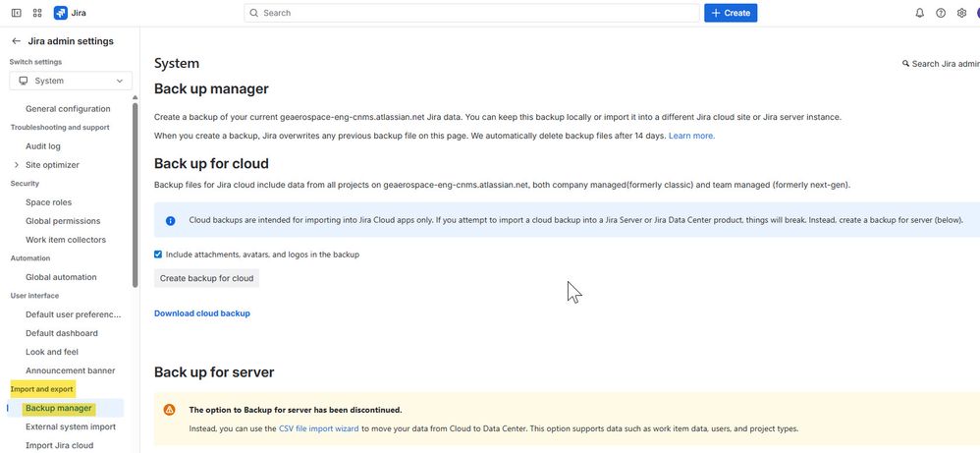Open External system import
Viewport: 980px width, 453px height.
pyautogui.click(x=71, y=426)
